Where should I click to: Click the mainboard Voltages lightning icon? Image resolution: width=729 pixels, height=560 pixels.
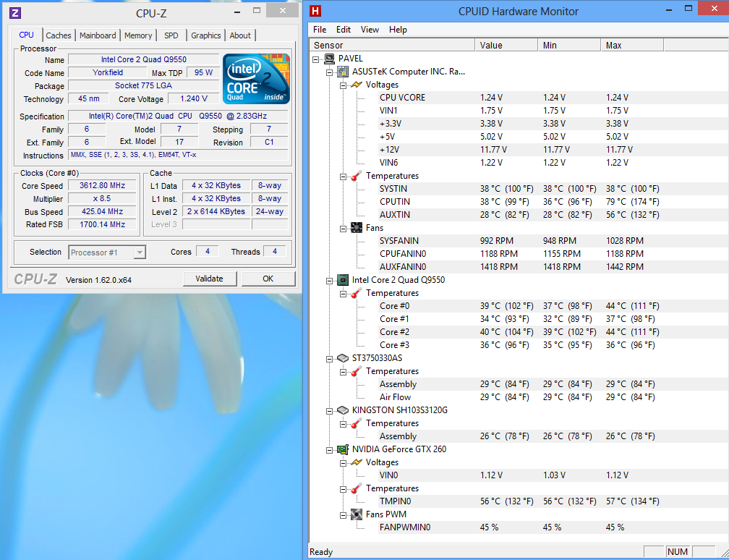(x=356, y=85)
